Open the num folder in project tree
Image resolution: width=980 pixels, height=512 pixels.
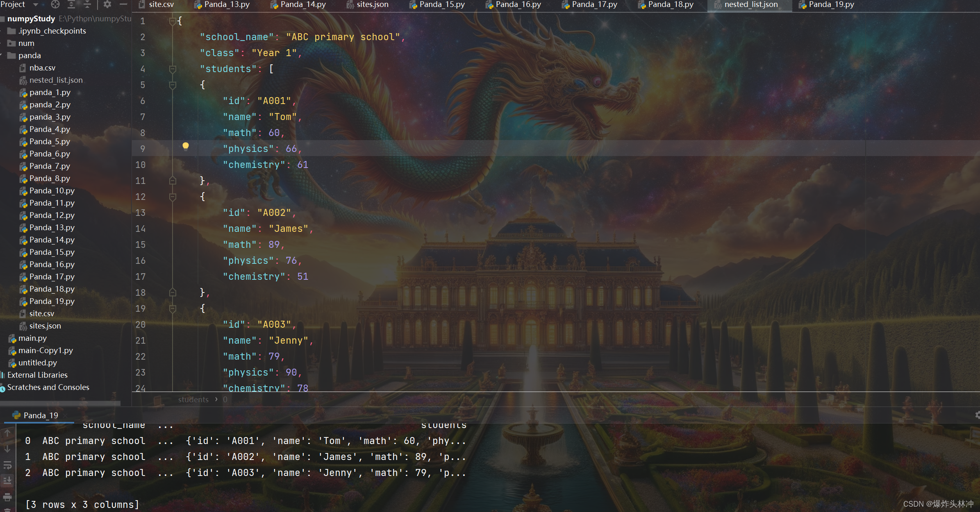26,43
